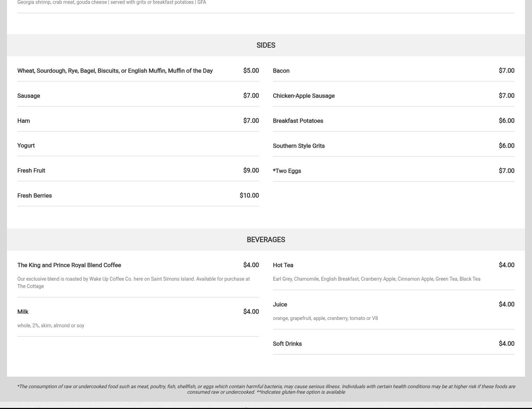
Task: Click the 'Georgia shrimp, crab meat' description line
Action: point(112,2)
